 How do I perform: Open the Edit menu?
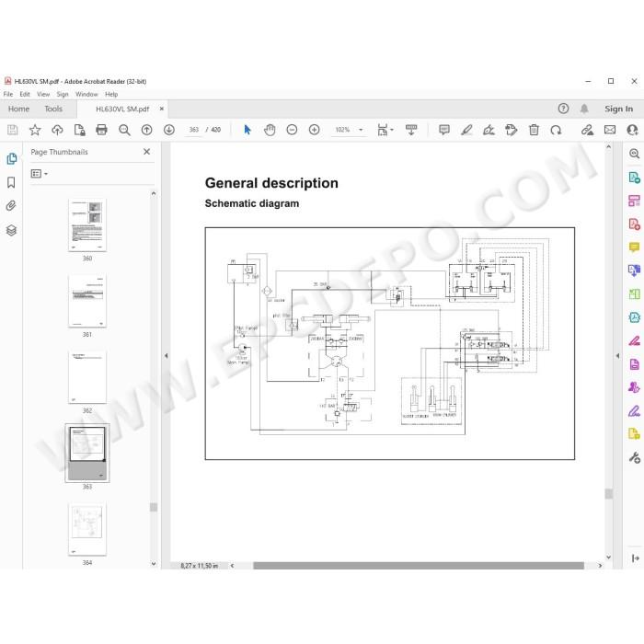point(25,94)
